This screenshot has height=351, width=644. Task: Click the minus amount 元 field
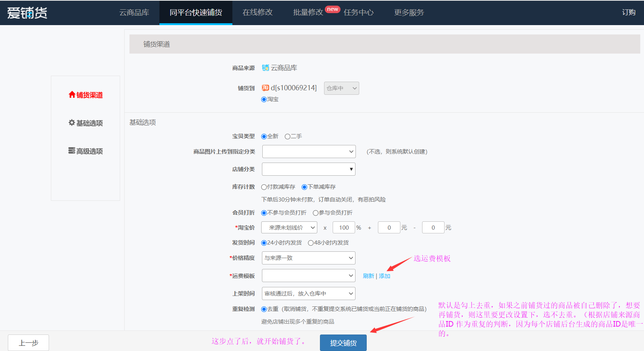[x=433, y=227]
